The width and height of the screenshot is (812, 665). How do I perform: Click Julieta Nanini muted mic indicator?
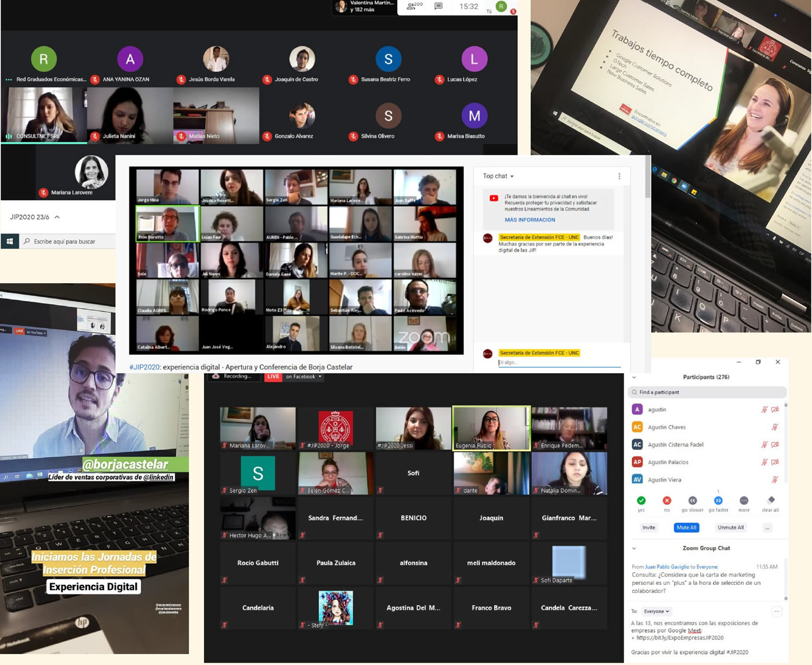click(x=95, y=136)
